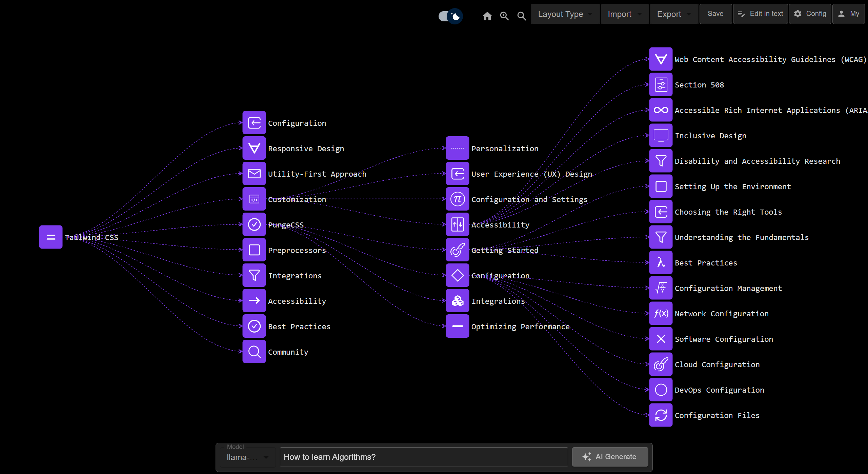The width and height of the screenshot is (868, 474).
Task: Click the Integrations cubes icon
Action: pos(458,301)
